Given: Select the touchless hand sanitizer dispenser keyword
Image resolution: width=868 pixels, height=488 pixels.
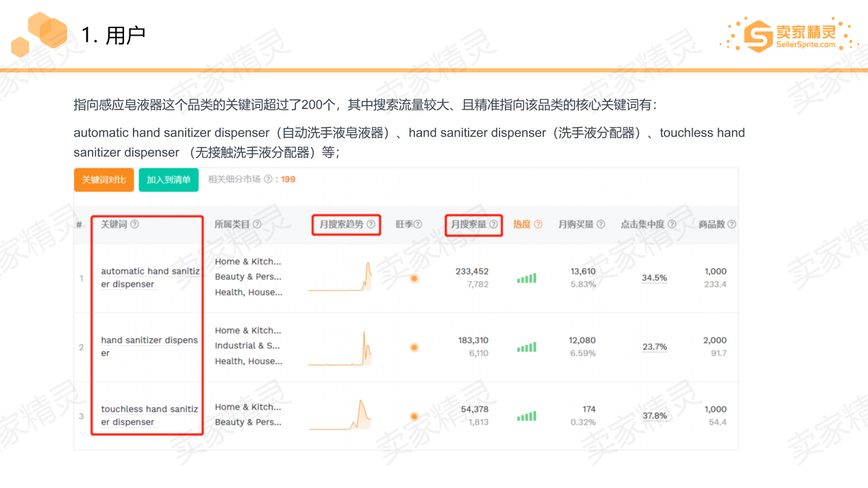Looking at the screenshot, I should point(150,415).
